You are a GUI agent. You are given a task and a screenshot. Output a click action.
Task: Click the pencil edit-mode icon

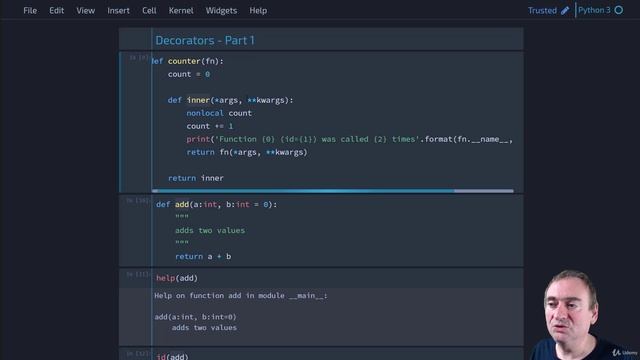click(x=565, y=11)
